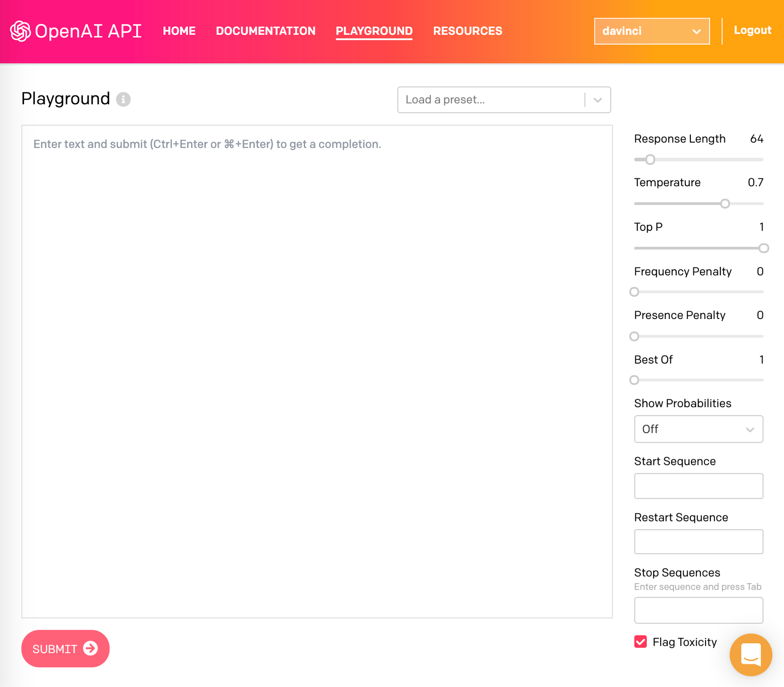Click the Logout link
Viewport: 784px width, 687px height.
pyautogui.click(x=753, y=30)
